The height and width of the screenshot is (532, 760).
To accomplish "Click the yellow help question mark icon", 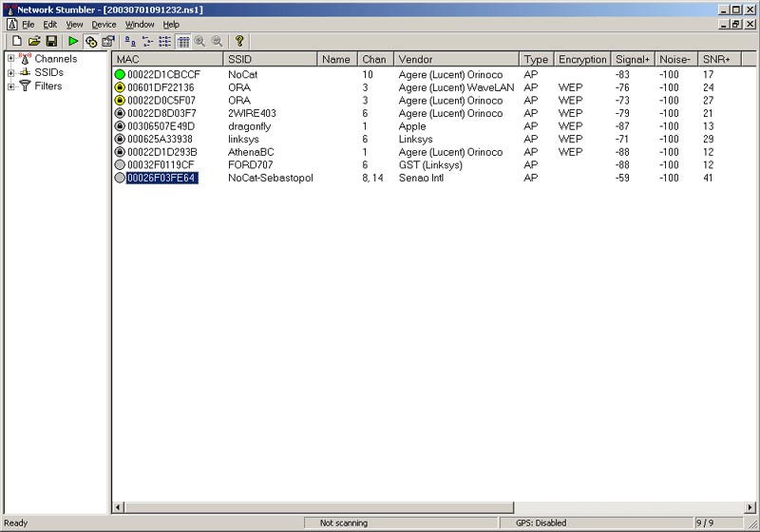I will point(239,42).
